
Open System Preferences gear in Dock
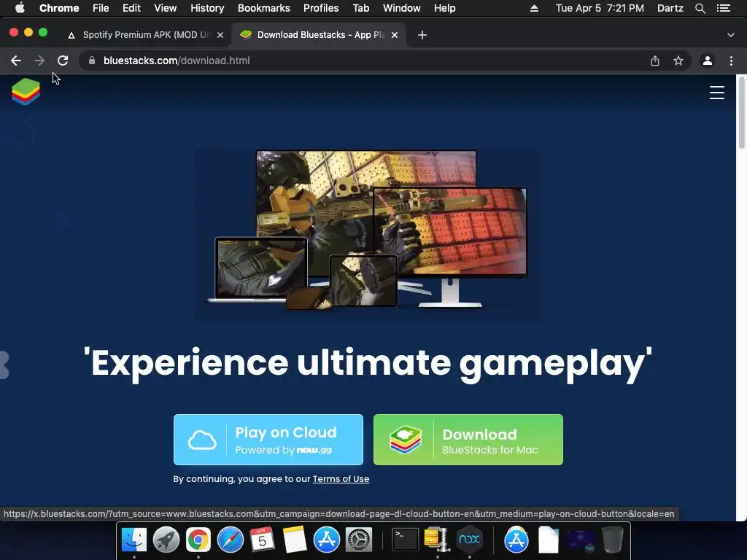pyautogui.click(x=359, y=540)
